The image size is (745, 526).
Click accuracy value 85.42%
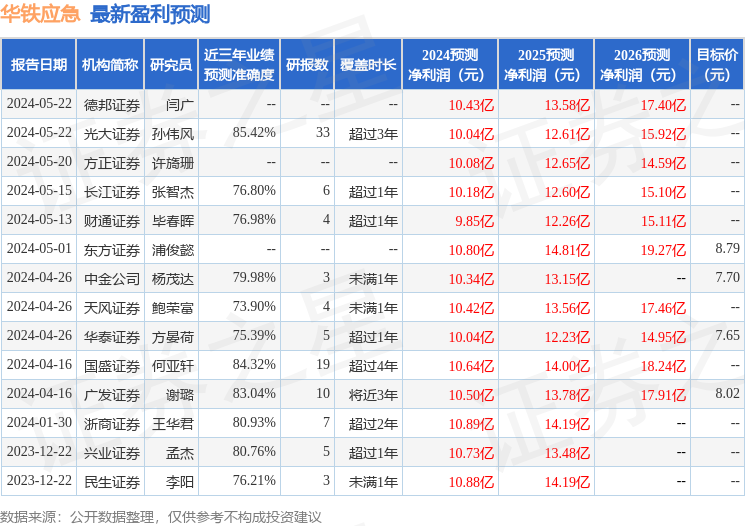(254, 133)
